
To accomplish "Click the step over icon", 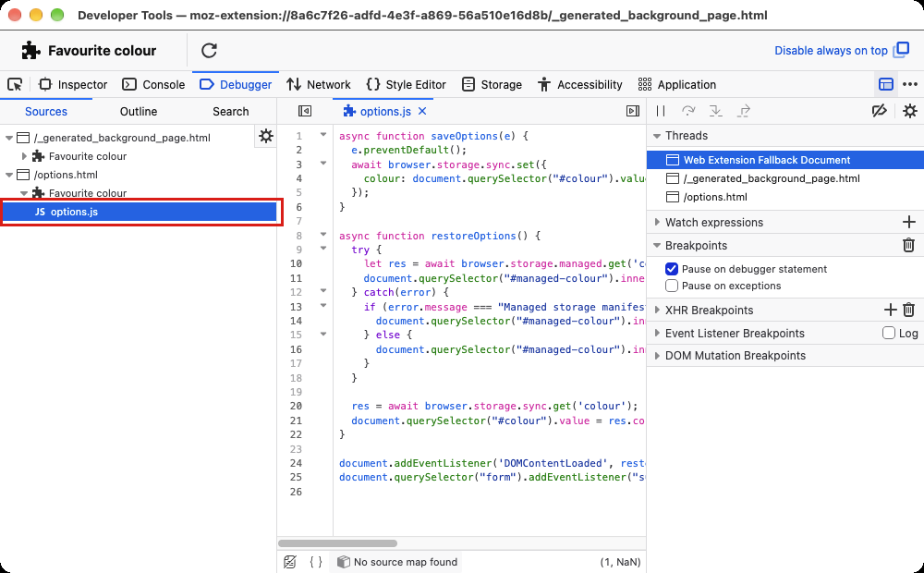I will [x=687, y=111].
